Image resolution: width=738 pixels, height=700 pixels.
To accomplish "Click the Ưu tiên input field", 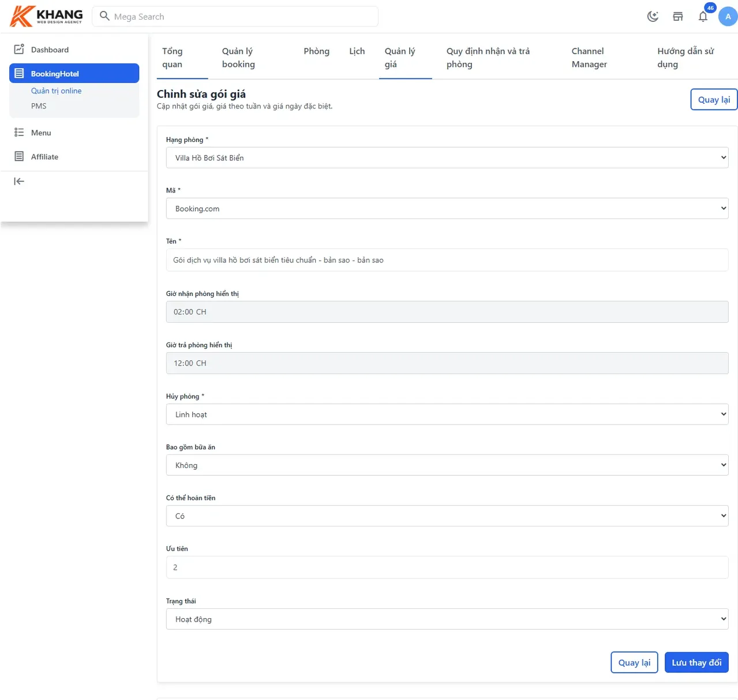I will point(447,567).
